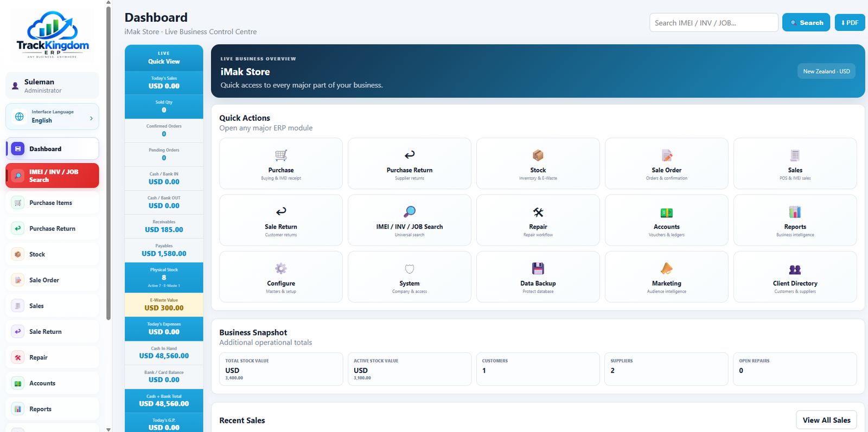Open the Purchase quick action cart icon
The image size is (868, 432).
point(281,155)
